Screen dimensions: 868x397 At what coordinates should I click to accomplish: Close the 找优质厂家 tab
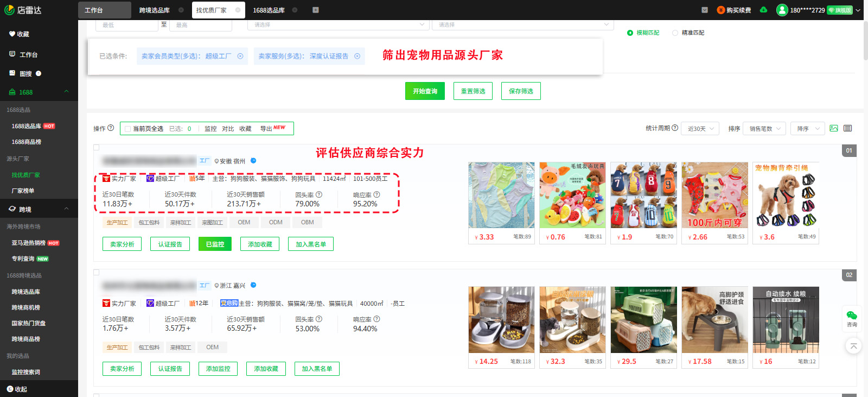tap(238, 10)
